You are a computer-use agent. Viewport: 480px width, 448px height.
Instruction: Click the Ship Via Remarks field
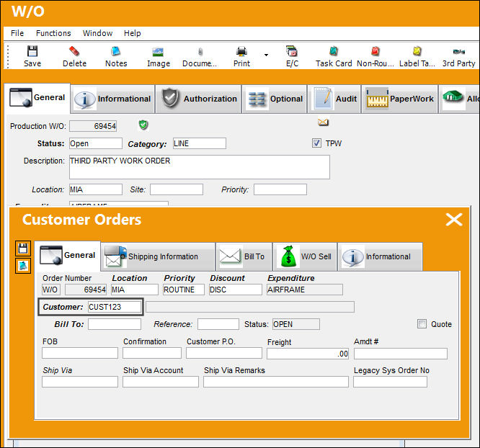(276, 382)
